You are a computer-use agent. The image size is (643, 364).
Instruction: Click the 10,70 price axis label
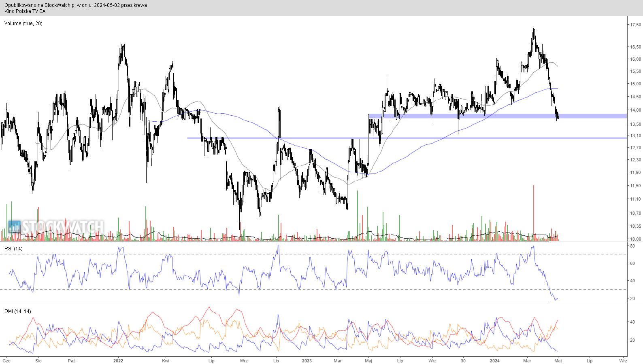(635, 213)
